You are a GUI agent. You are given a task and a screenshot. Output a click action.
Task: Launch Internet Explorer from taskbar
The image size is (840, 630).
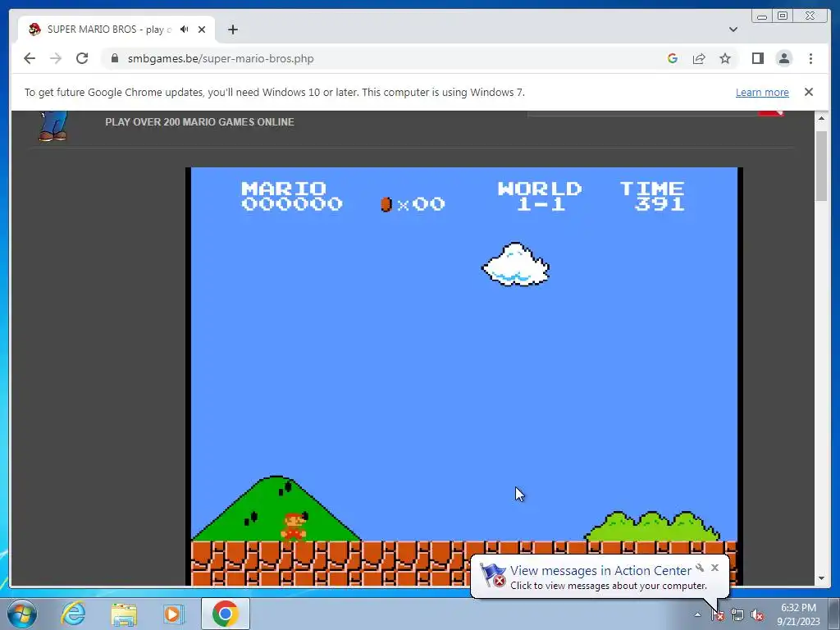73,614
